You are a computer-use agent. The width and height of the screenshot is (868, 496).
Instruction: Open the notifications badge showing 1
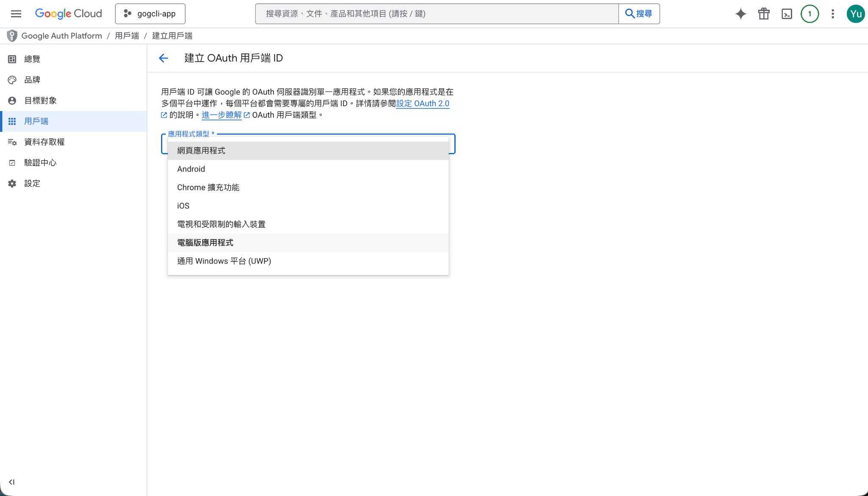click(x=810, y=14)
